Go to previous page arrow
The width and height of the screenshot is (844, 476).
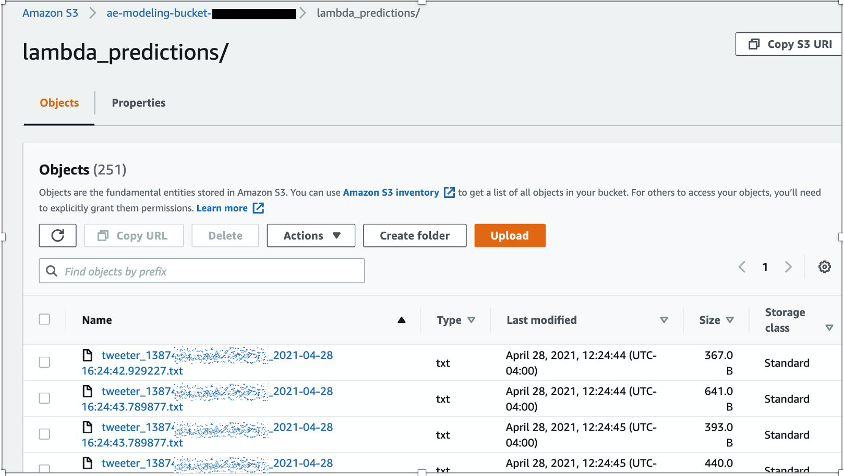[x=742, y=267]
